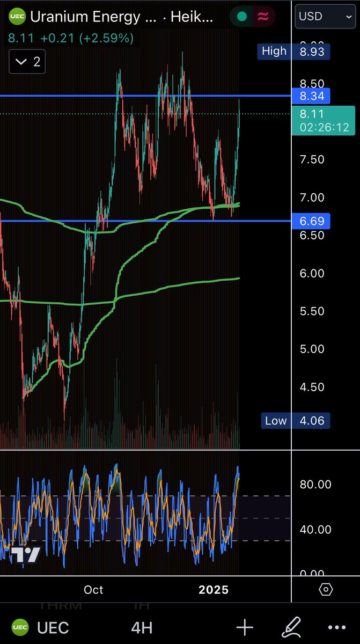Open the three-dots more menu

tap(337, 628)
